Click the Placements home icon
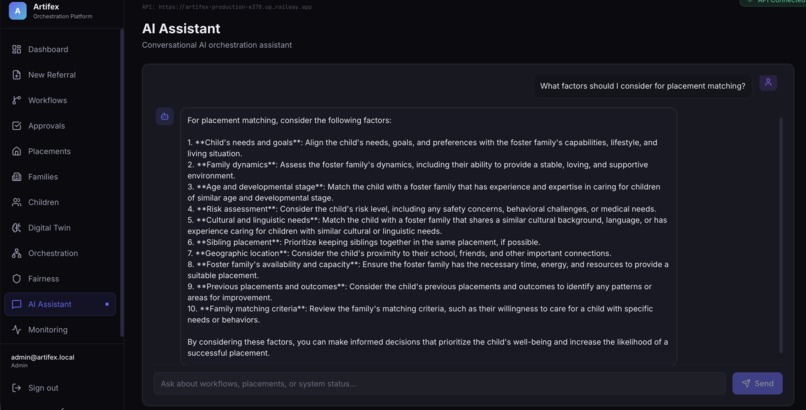 coord(16,151)
